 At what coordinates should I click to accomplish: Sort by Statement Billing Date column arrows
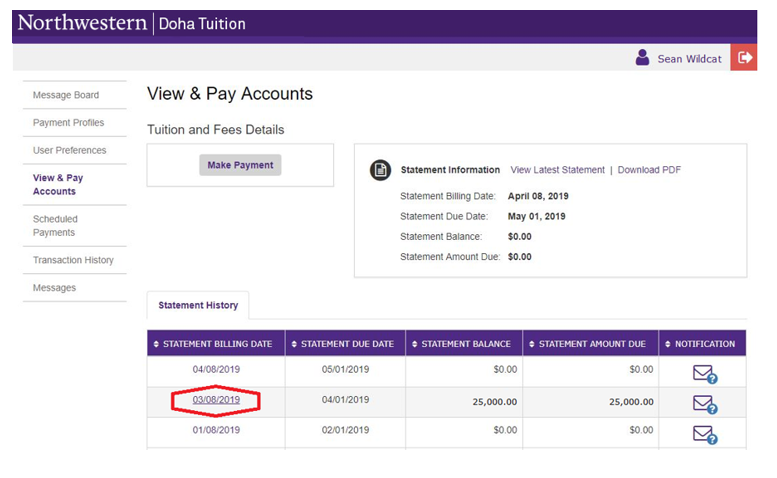pyautogui.click(x=156, y=344)
